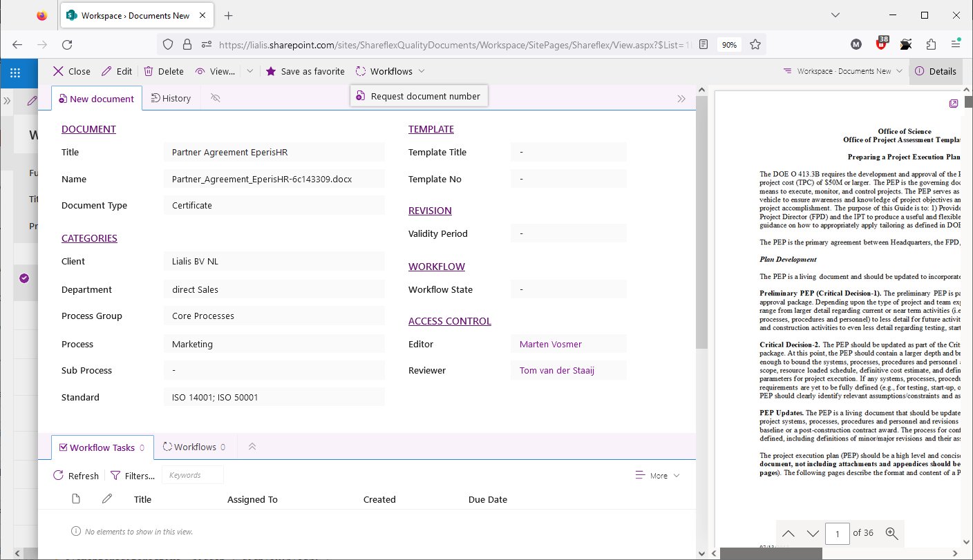The height and width of the screenshot is (560, 973).
Task: Zoom in the PDF preview magnifier
Action: (891, 533)
